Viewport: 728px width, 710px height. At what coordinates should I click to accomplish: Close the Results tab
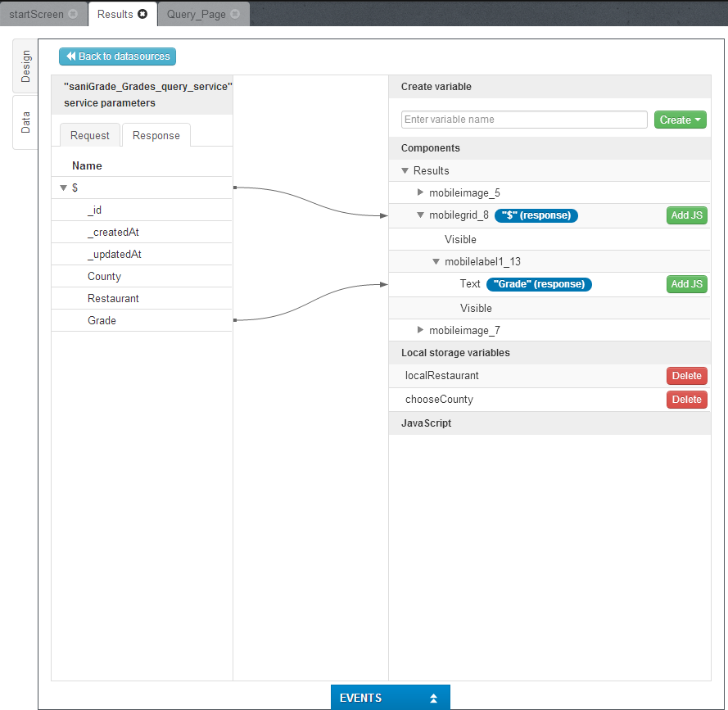[142, 15]
